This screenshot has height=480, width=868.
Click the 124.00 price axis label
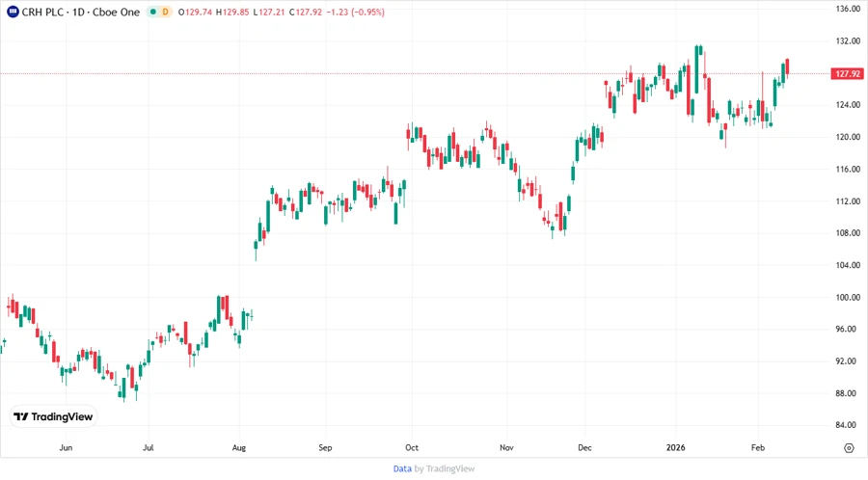click(848, 104)
